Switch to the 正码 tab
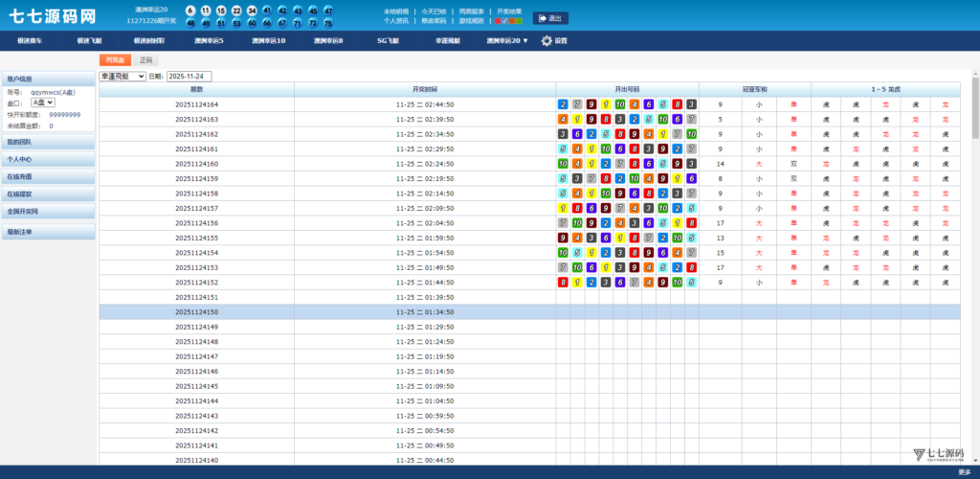The width and height of the screenshot is (980, 479). 145,60
